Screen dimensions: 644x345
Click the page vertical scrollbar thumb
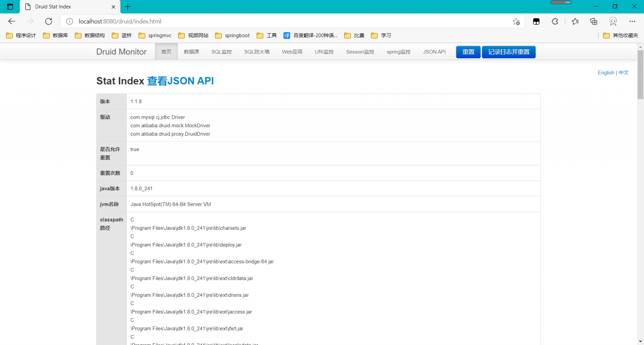click(x=640, y=74)
